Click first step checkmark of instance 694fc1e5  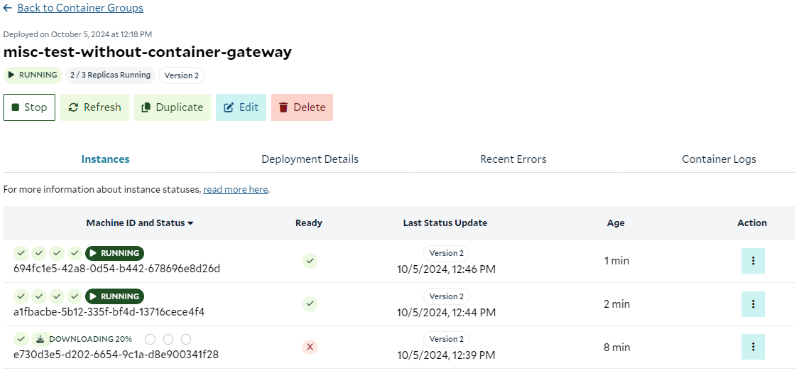pyautogui.click(x=21, y=253)
